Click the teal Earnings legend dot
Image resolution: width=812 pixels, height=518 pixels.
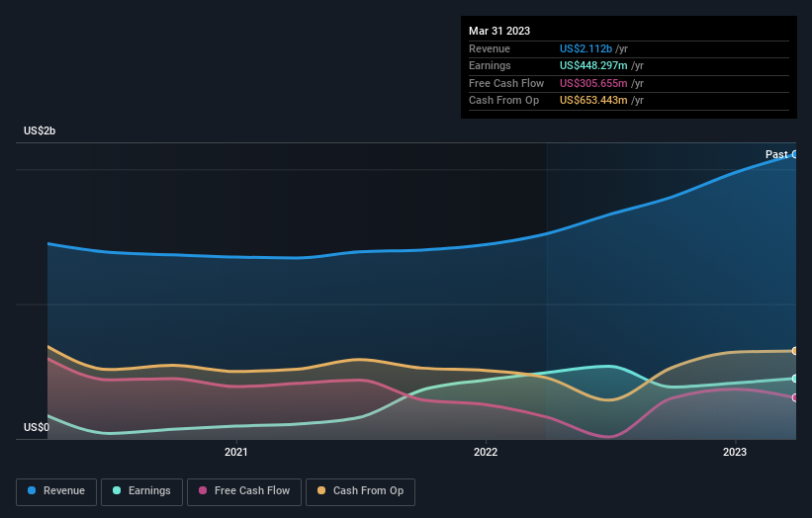click(x=117, y=490)
